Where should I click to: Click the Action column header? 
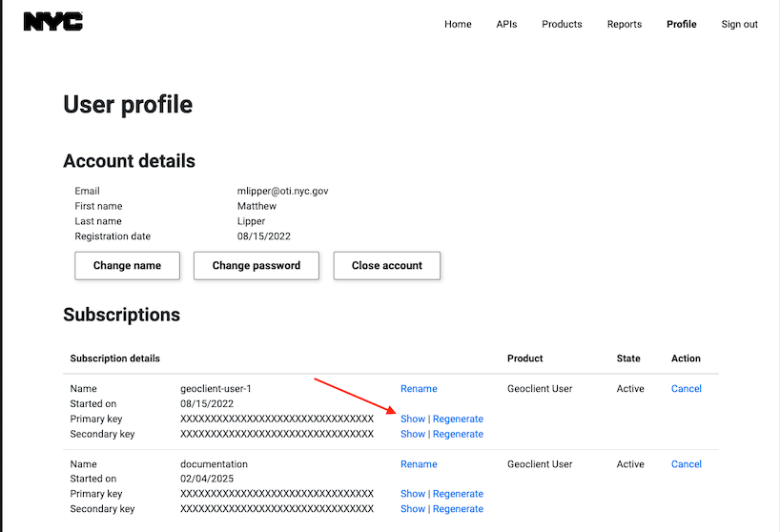coord(686,358)
